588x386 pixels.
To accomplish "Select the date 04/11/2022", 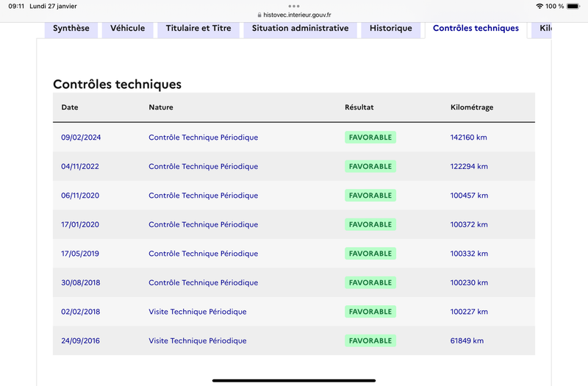I will (x=80, y=166).
